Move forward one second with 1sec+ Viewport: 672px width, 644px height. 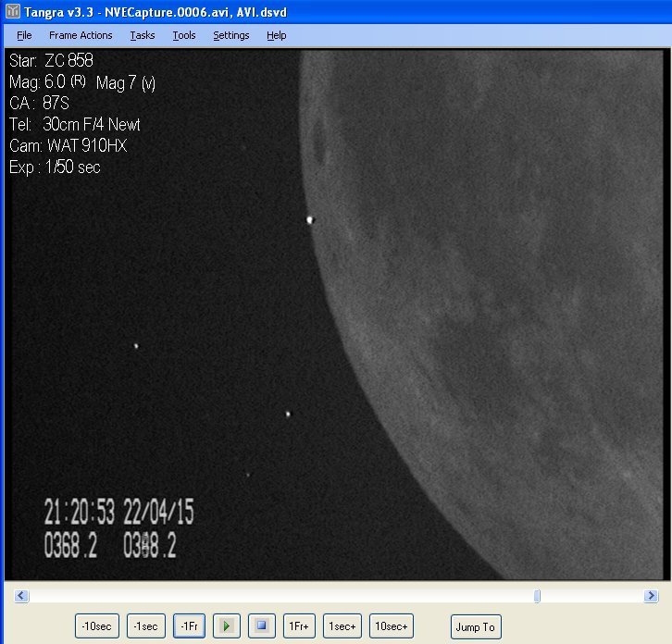click(342, 626)
